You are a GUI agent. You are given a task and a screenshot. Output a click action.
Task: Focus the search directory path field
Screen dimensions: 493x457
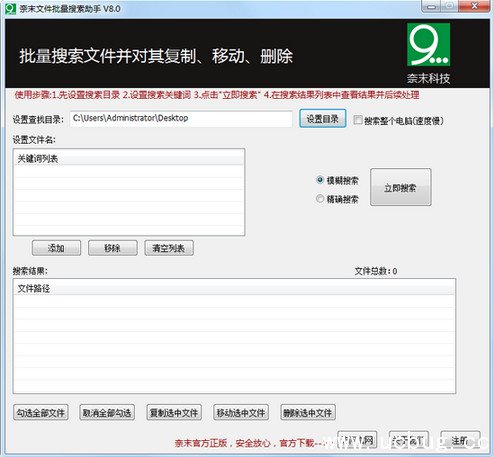[x=181, y=119]
